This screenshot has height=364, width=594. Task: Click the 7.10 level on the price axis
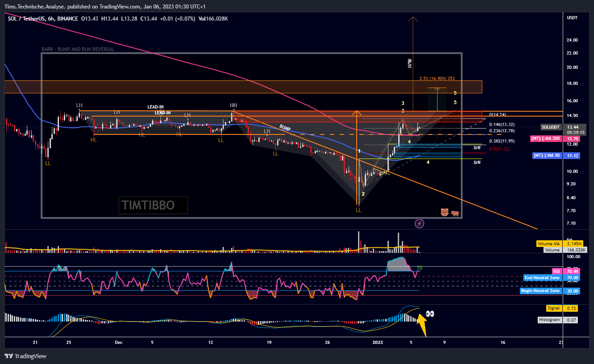[x=571, y=223]
